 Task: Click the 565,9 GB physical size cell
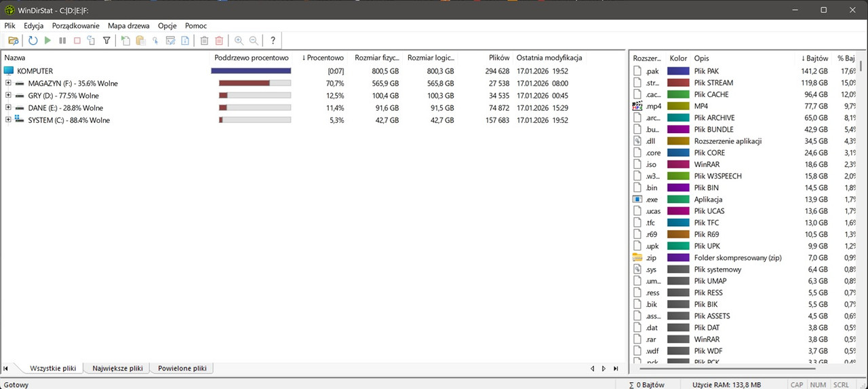pyautogui.click(x=385, y=83)
